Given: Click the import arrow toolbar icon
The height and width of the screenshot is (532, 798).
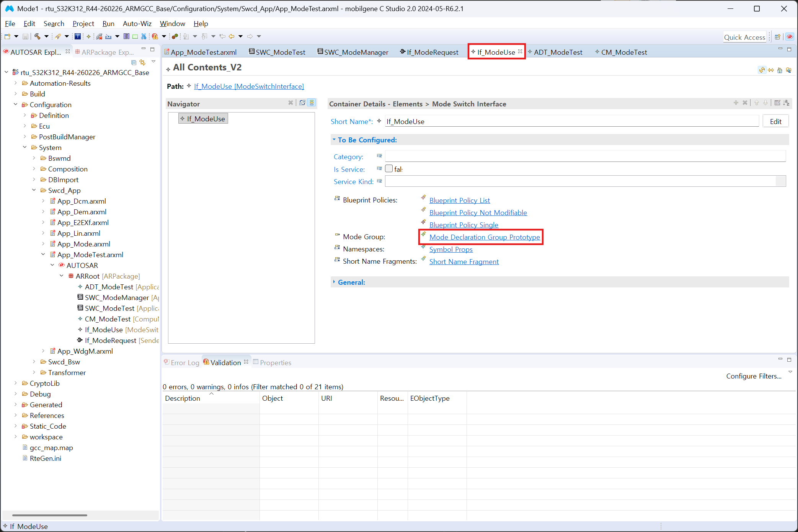Looking at the screenshot, I should click(108, 36).
